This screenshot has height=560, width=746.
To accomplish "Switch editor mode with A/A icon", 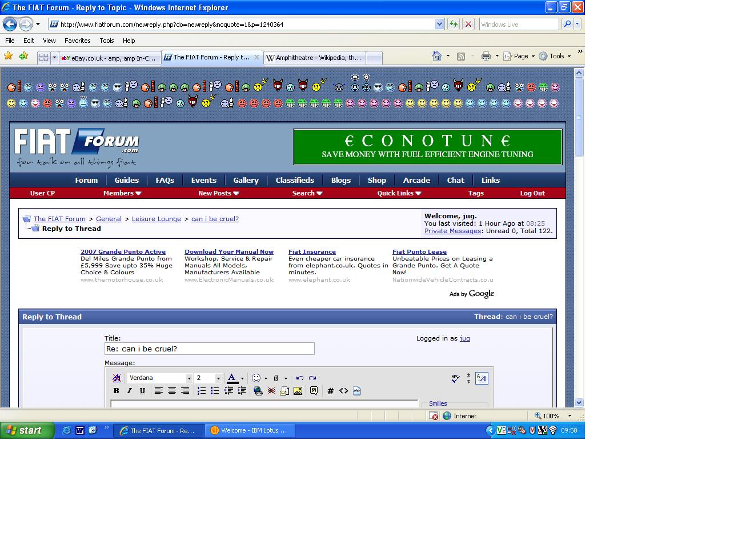I will click(x=482, y=378).
